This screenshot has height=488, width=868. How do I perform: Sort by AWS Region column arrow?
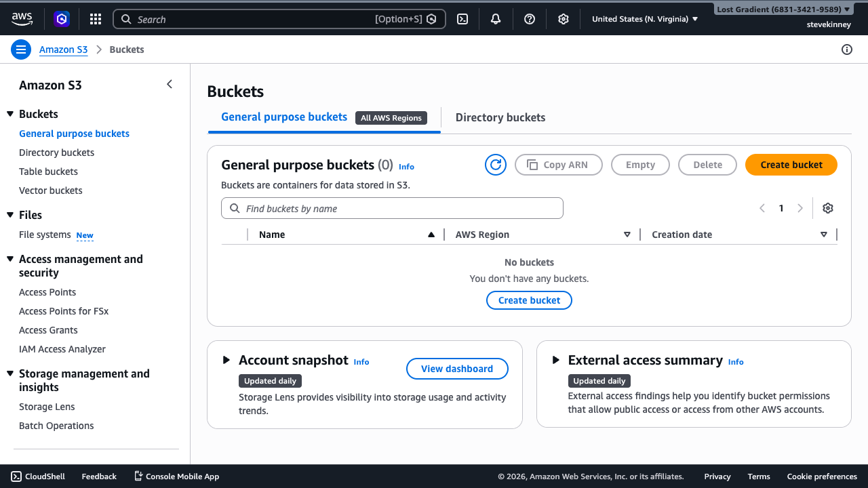click(x=627, y=235)
